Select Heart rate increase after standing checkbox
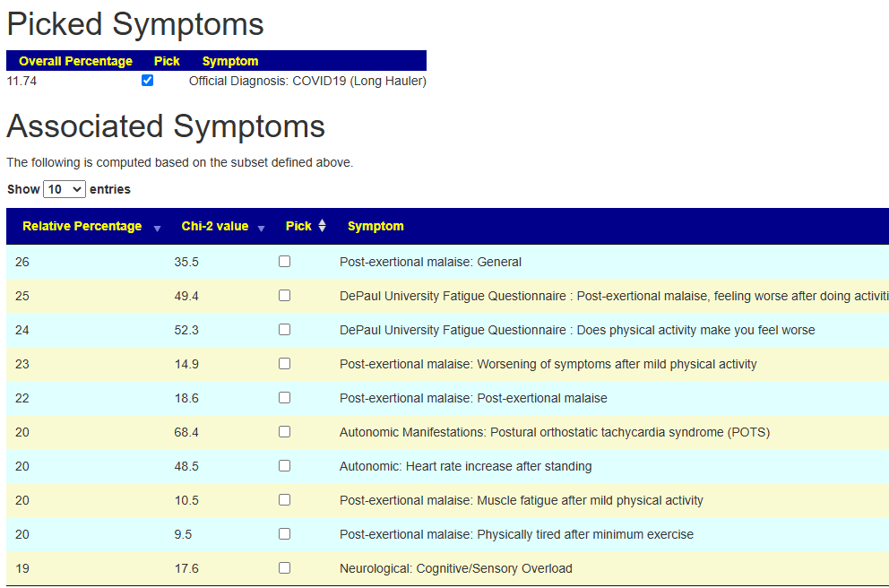 click(x=284, y=466)
